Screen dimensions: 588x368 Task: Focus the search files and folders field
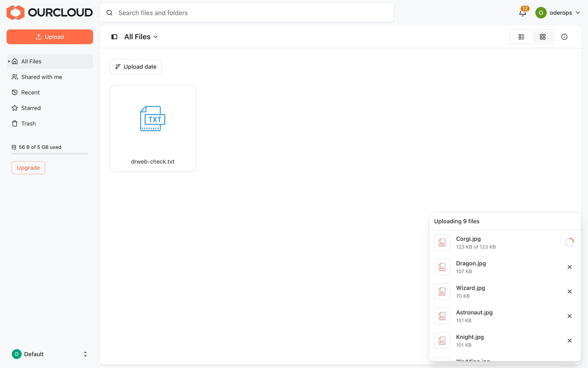[246, 13]
